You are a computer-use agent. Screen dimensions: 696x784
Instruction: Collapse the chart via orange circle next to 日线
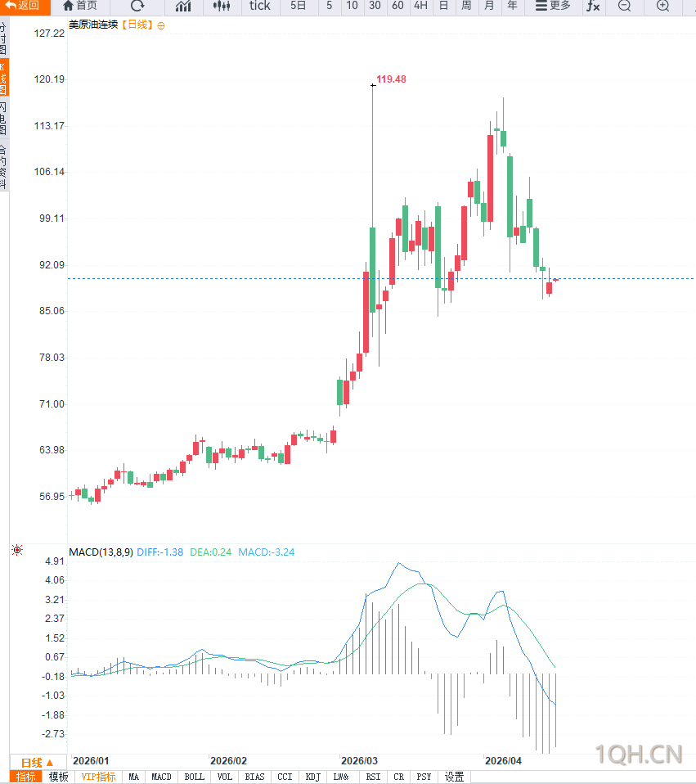(161, 26)
